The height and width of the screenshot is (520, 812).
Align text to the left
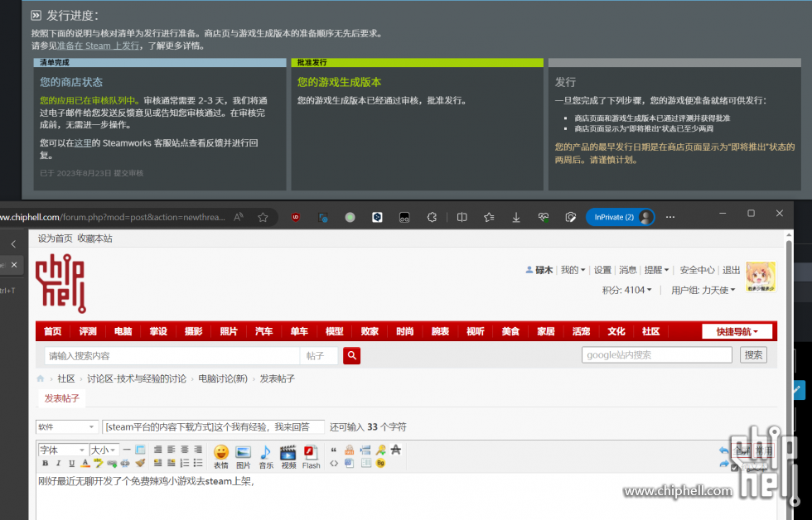pyautogui.click(x=171, y=450)
